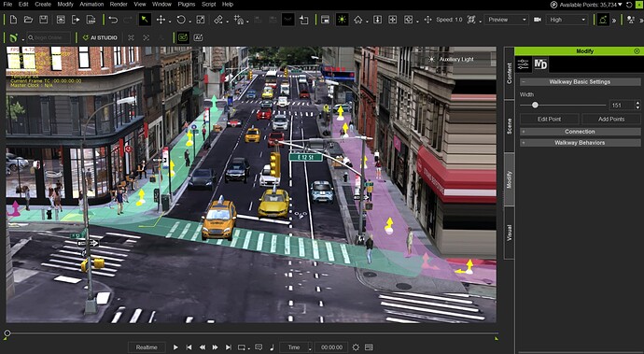Click the Edit Point button

click(549, 120)
